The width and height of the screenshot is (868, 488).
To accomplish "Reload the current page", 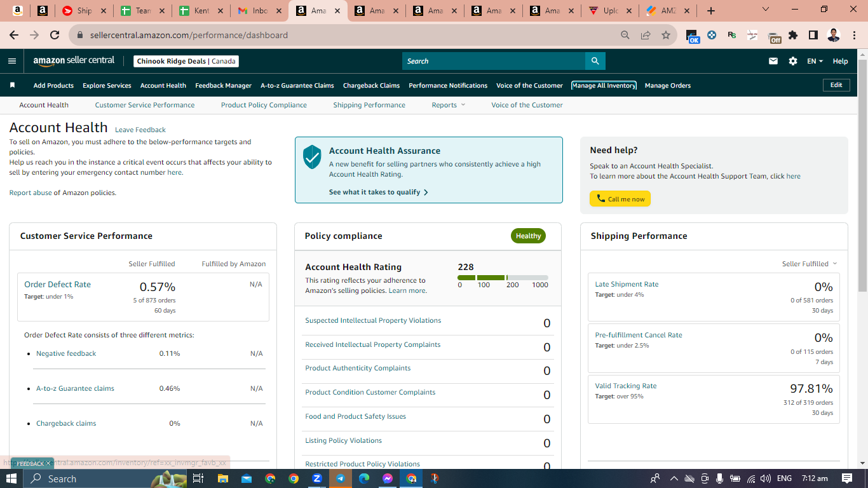I will (55, 35).
